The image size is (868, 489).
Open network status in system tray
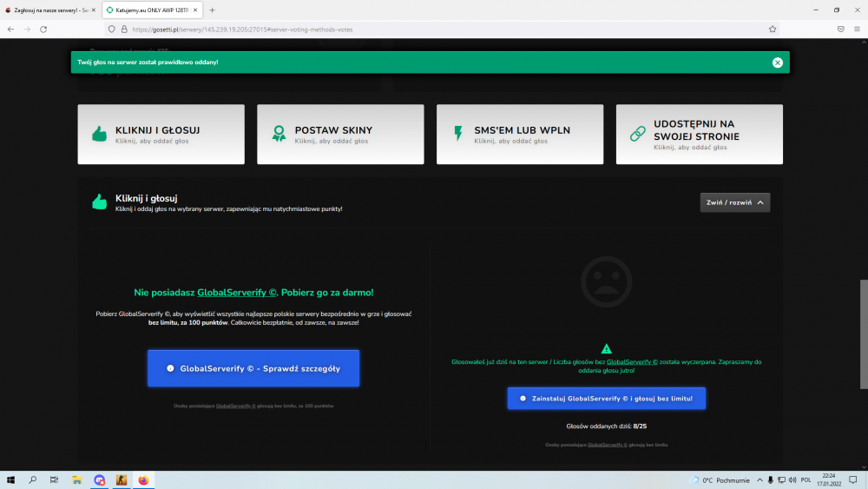(781, 480)
